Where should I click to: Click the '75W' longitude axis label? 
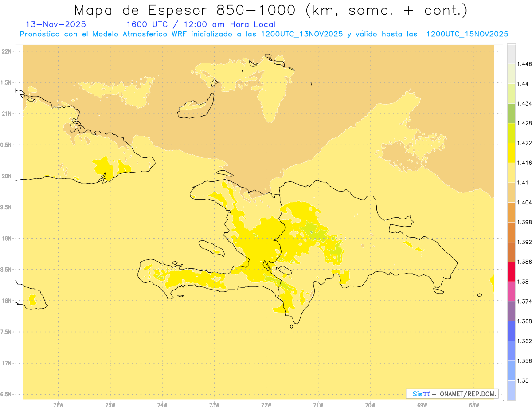click(110, 405)
